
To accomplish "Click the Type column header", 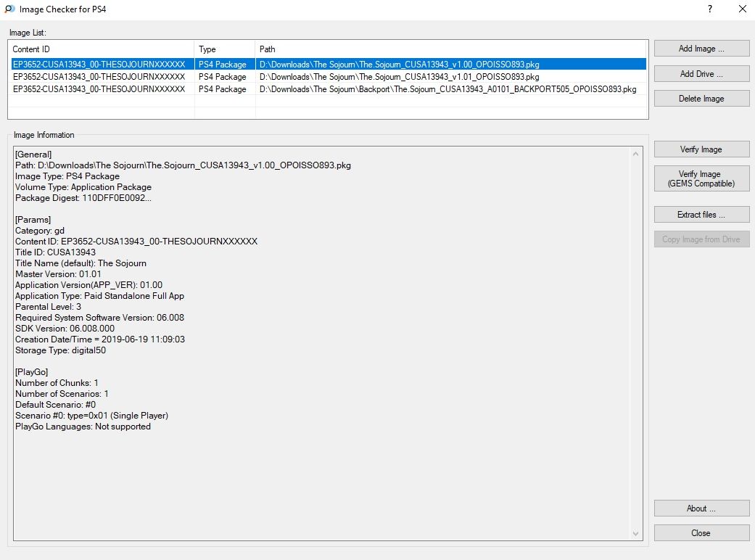I will (x=225, y=49).
